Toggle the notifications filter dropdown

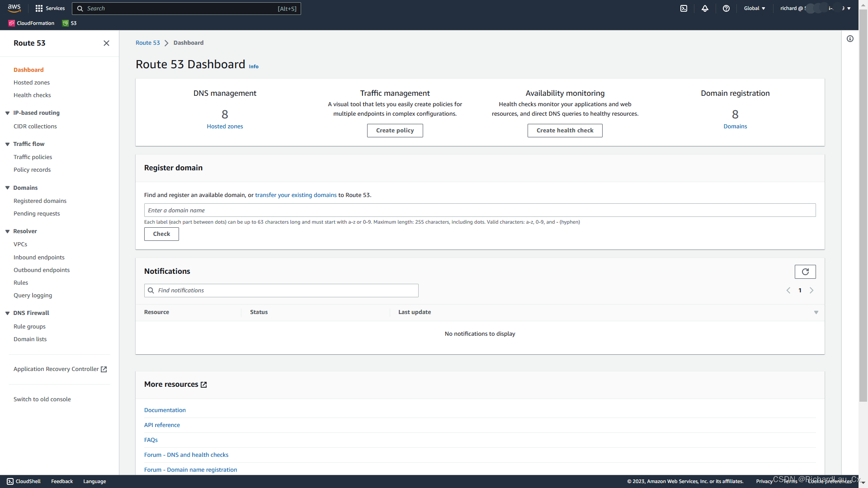click(x=816, y=312)
